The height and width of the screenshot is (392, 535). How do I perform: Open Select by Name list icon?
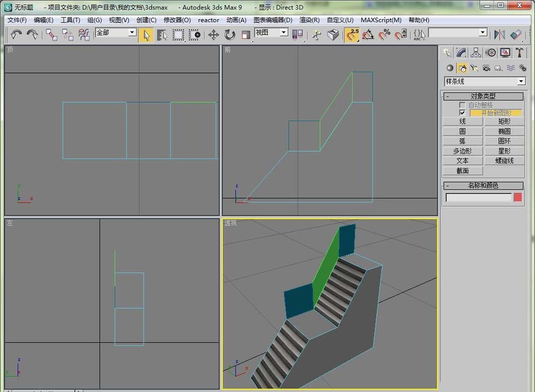tap(162, 35)
